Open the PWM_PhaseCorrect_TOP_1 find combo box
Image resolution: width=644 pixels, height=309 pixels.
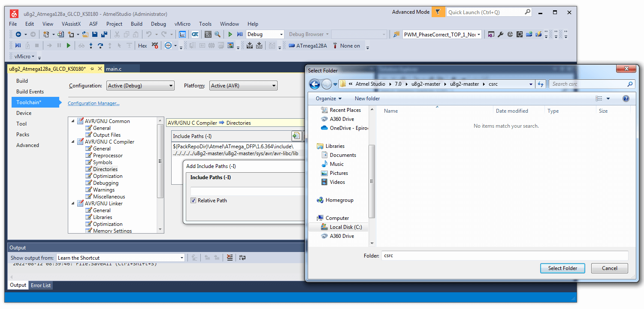pos(442,34)
